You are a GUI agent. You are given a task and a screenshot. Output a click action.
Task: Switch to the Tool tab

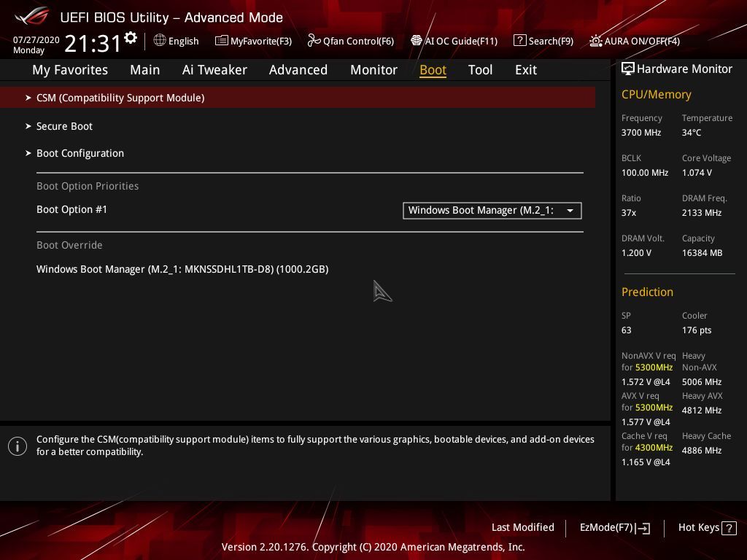tap(480, 70)
